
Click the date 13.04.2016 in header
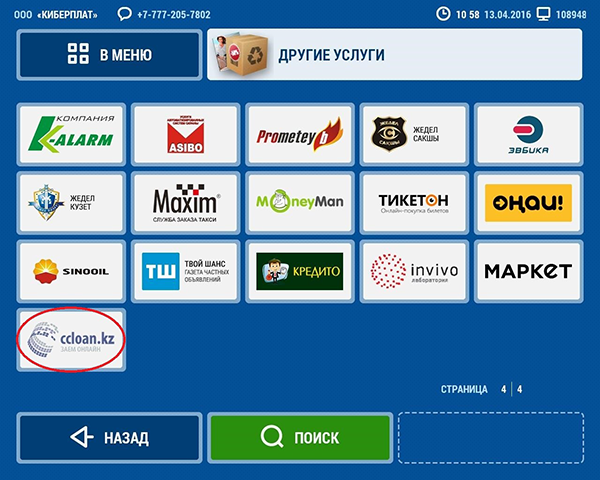(x=507, y=15)
